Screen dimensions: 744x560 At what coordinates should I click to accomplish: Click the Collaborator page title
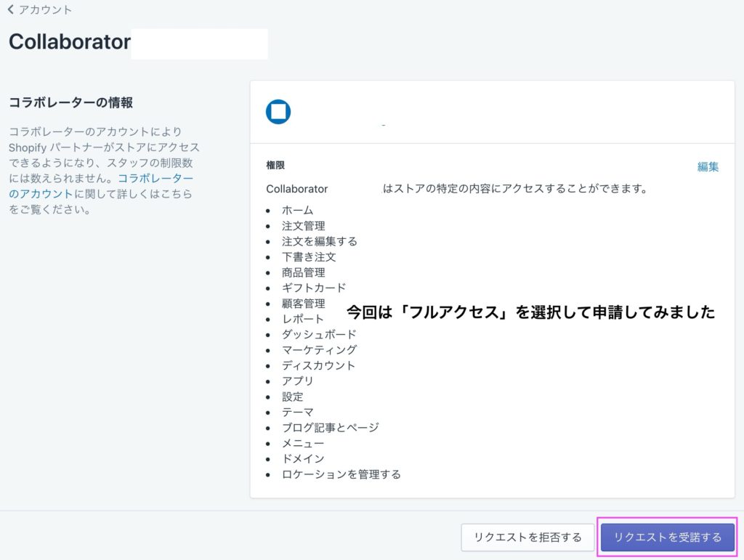(70, 42)
